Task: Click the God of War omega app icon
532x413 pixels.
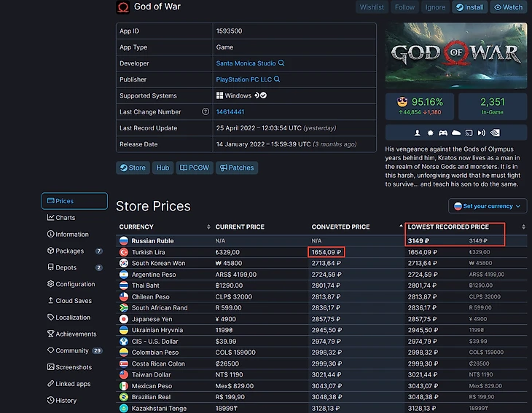Action: point(123,7)
